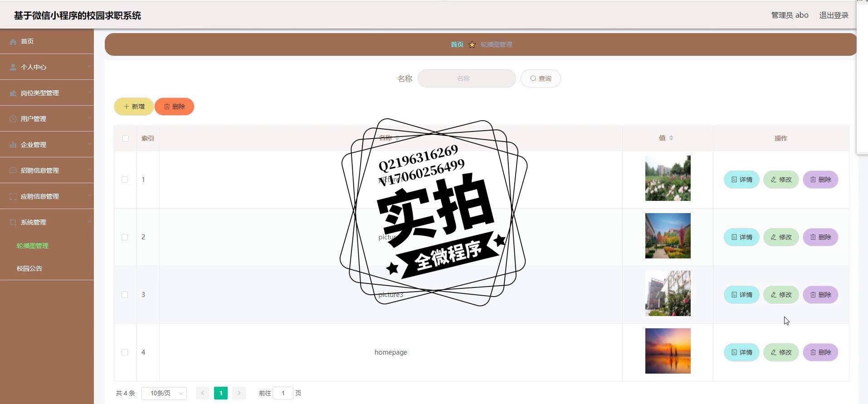Open the 企业管理 sidebar menu
The image size is (868, 404).
coord(47,145)
